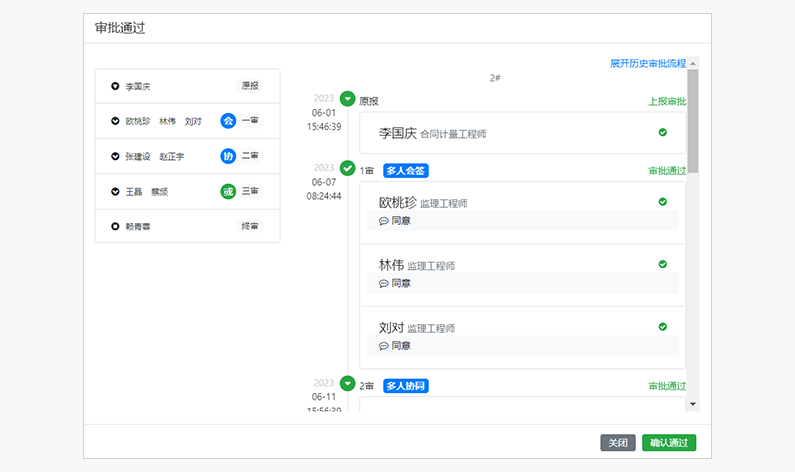Click the circle icon beside 赖青蓉
This screenshot has height=472, width=795.
click(x=115, y=227)
